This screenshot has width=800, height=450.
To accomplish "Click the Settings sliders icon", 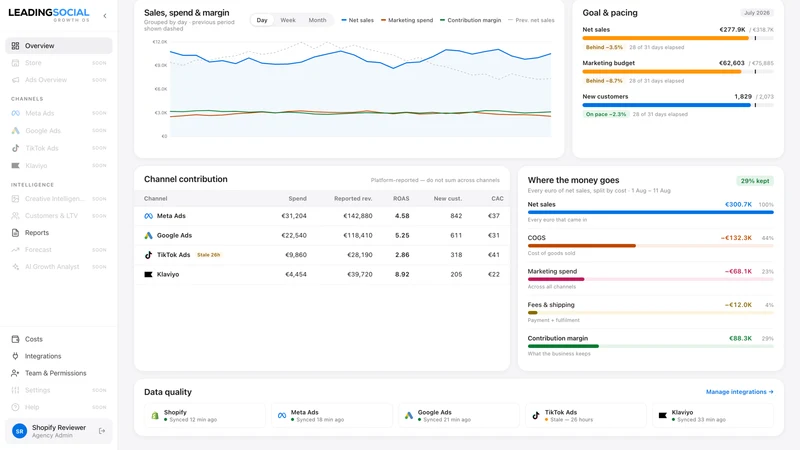I will click(15, 390).
